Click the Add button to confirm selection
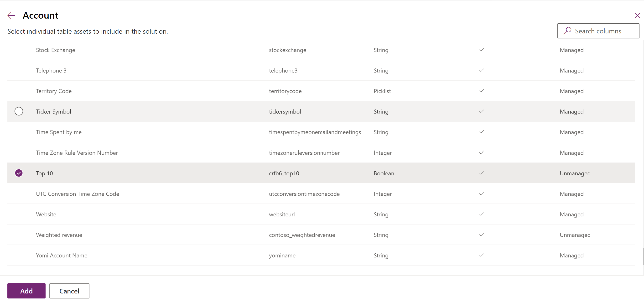 pyautogui.click(x=27, y=291)
